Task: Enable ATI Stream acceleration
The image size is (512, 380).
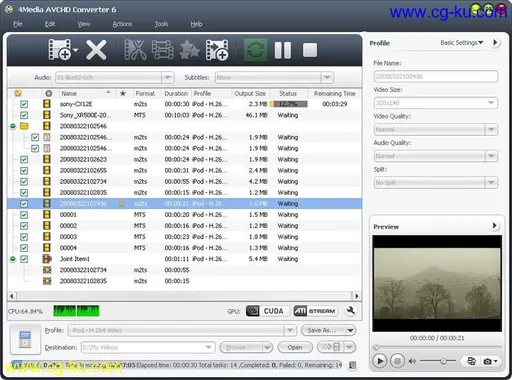Action: click(x=315, y=311)
